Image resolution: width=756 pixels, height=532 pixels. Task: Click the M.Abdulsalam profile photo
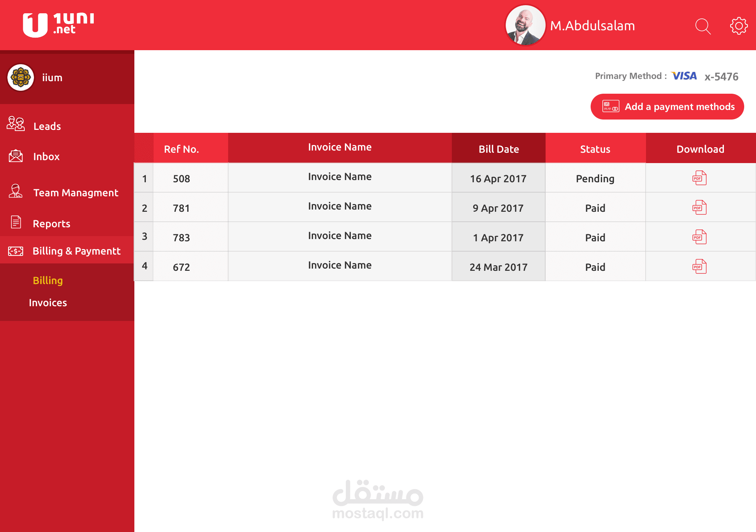pyautogui.click(x=525, y=25)
